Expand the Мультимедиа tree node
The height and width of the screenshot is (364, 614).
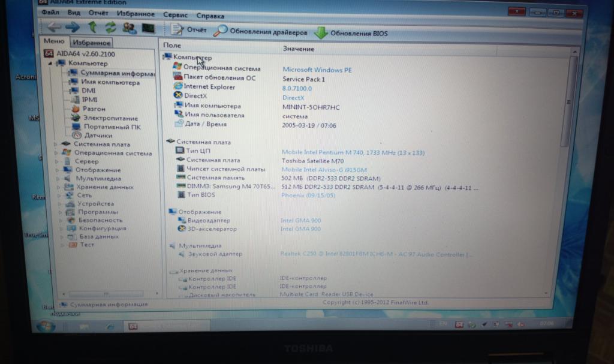pos(58,178)
